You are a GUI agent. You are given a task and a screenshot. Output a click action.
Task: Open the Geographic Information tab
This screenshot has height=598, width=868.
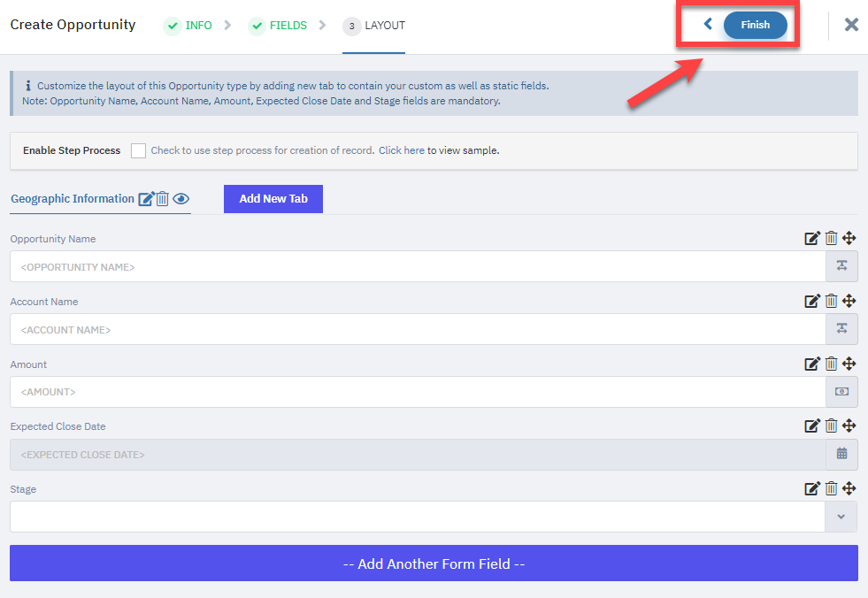pos(73,199)
